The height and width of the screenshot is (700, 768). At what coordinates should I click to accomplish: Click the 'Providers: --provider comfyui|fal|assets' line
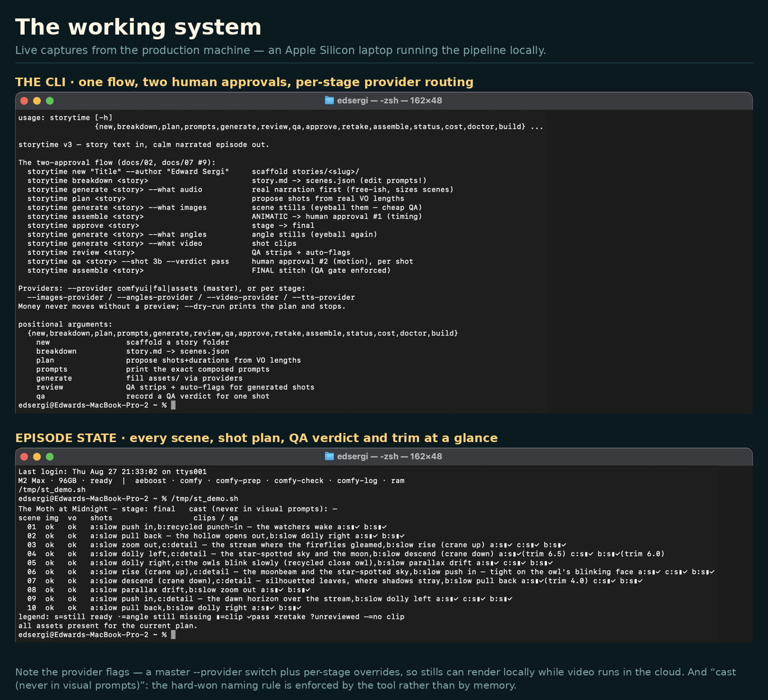point(162,289)
